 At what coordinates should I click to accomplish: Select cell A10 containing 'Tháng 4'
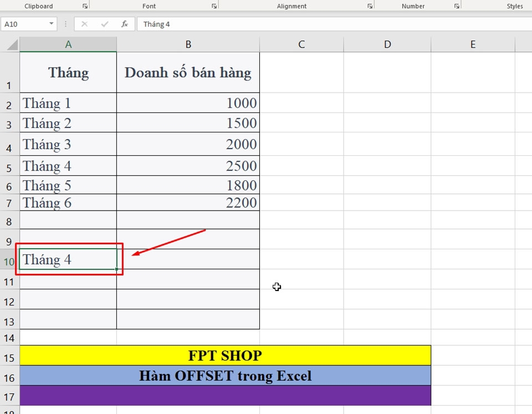coord(68,259)
